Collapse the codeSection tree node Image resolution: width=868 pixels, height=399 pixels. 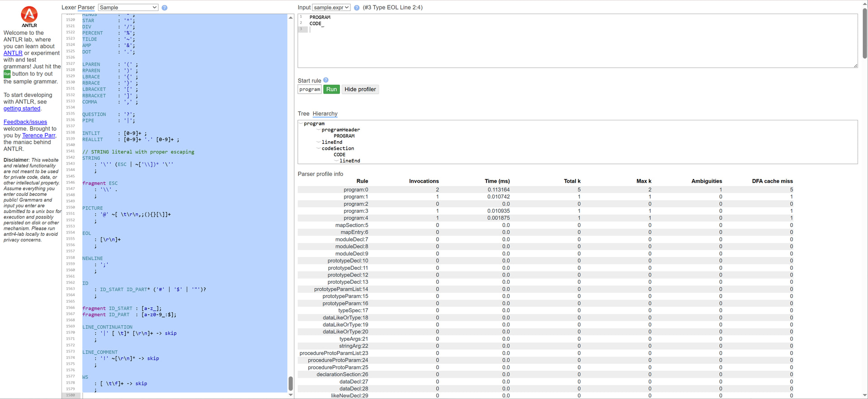pyautogui.click(x=318, y=148)
